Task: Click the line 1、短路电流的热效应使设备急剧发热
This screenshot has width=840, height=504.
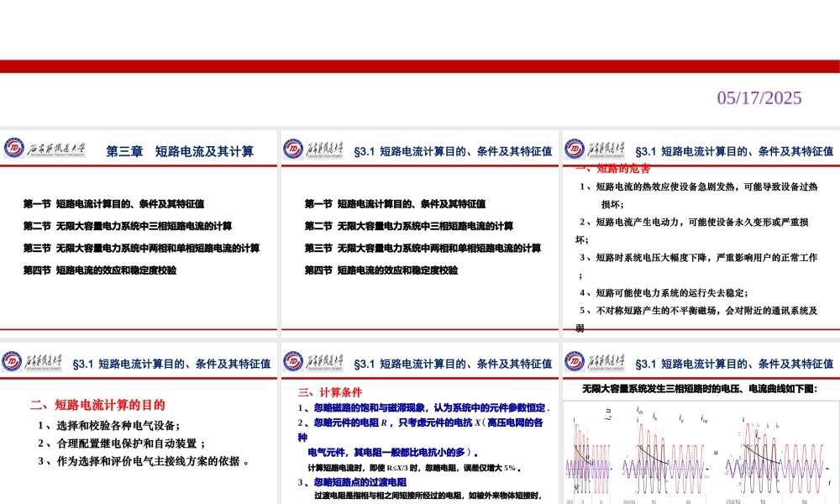Action: 699,187
